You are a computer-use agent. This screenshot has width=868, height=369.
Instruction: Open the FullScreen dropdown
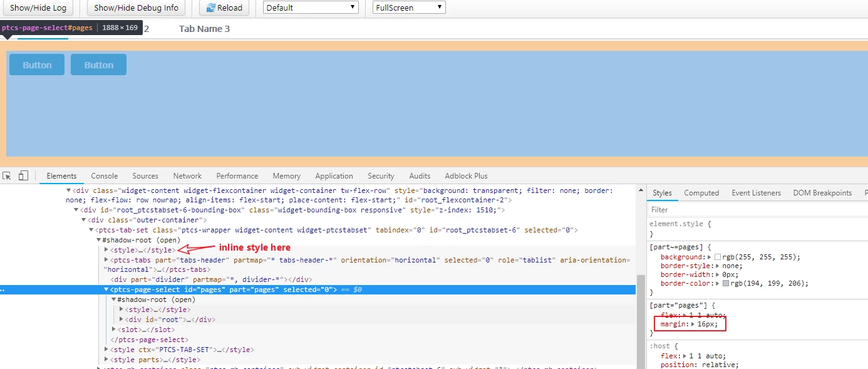409,8
